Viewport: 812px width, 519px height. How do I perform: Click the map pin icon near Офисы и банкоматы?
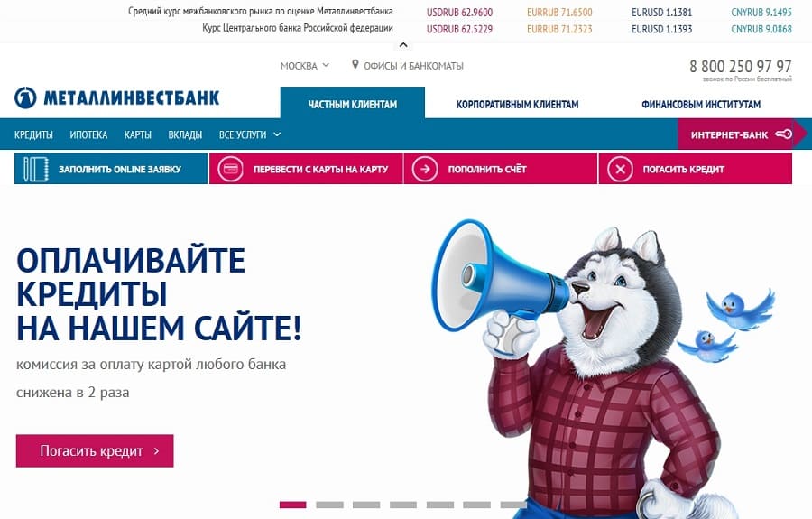click(355, 65)
